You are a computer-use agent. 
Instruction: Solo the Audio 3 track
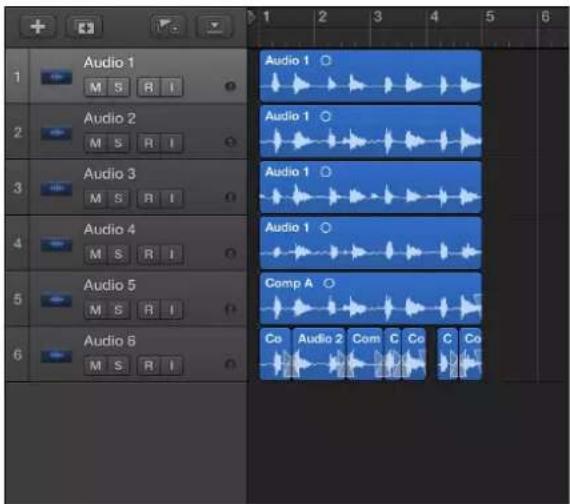click(118, 199)
